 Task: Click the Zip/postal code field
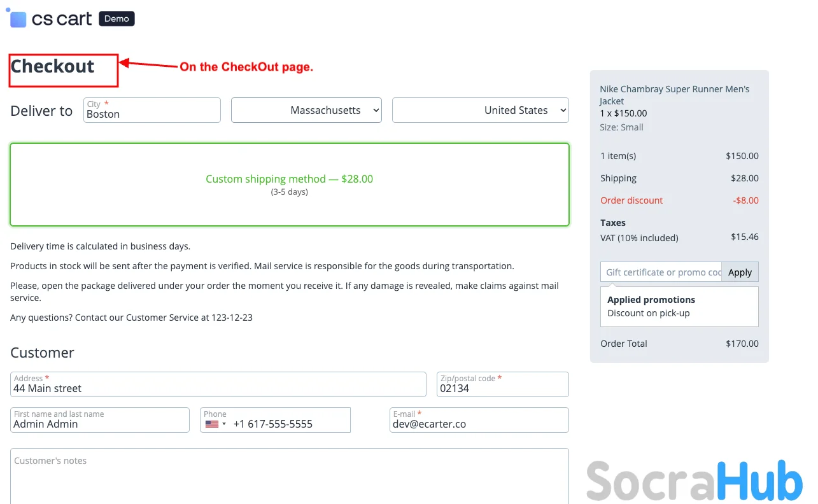[x=502, y=388]
